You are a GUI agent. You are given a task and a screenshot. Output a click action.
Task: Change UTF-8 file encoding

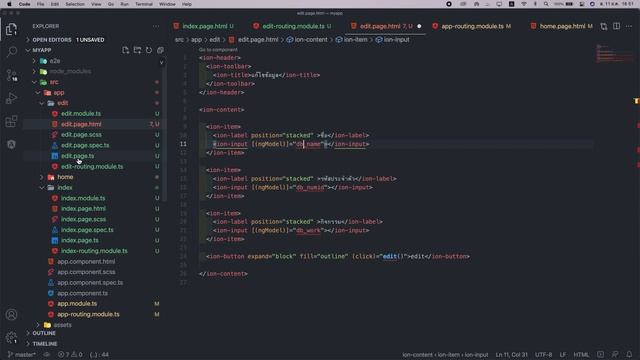point(543,355)
